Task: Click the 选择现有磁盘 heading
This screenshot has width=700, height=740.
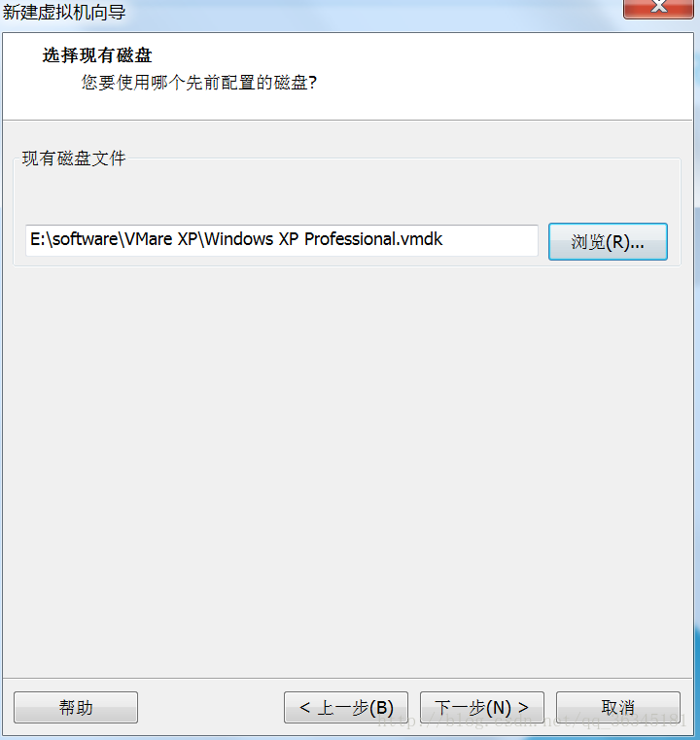Action: pos(97,55)
